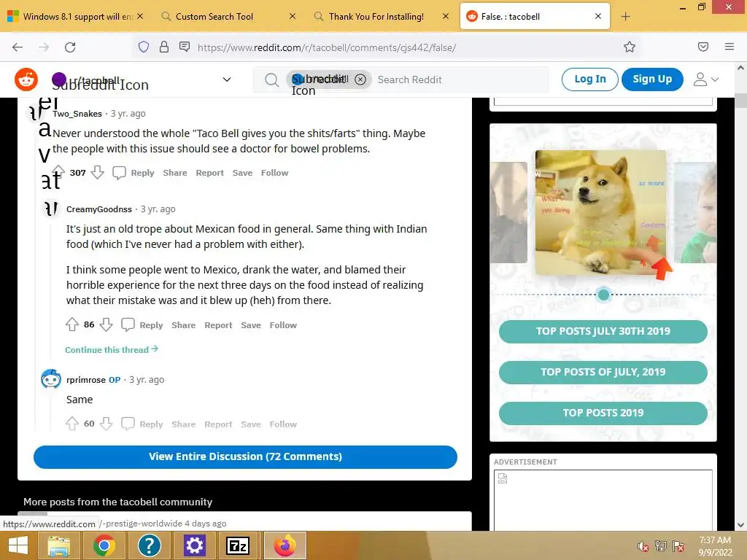Open tracking protection shield icon

[144, 47]
